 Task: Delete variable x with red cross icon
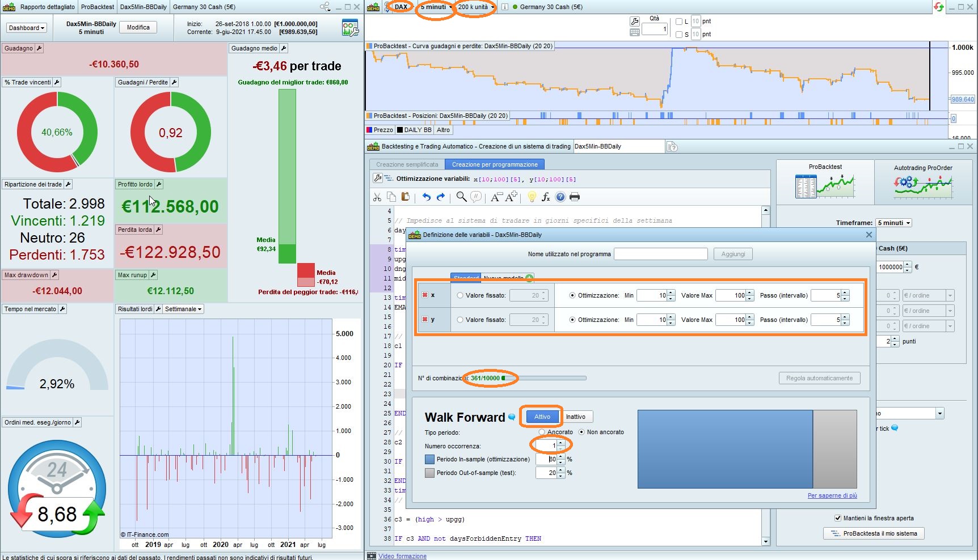click(425, 295)
